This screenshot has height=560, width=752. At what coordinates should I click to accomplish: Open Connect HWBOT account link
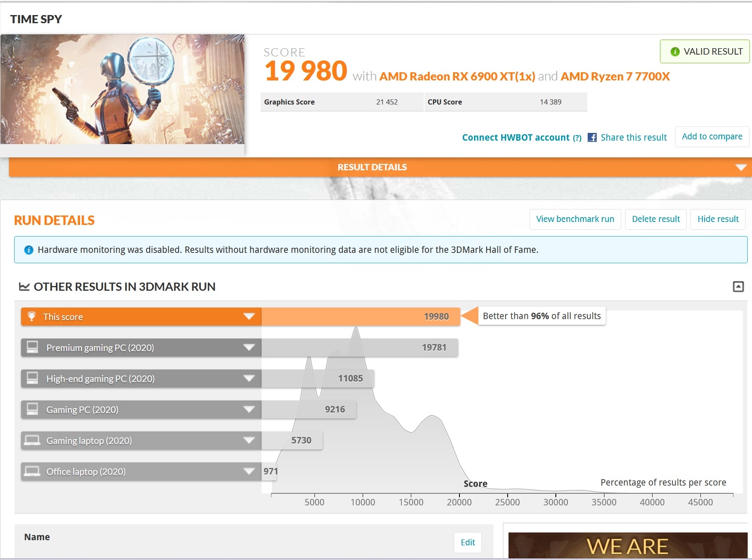(x=516, y=138)
